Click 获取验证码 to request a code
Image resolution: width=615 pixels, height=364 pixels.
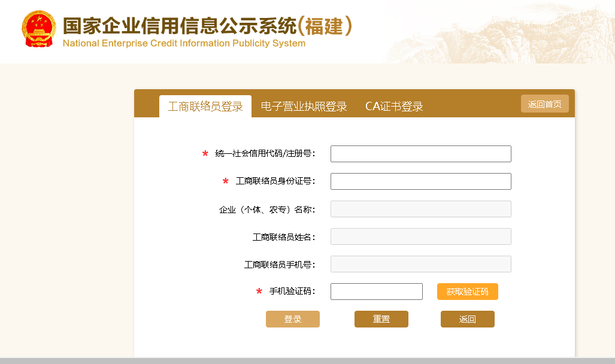467,292
